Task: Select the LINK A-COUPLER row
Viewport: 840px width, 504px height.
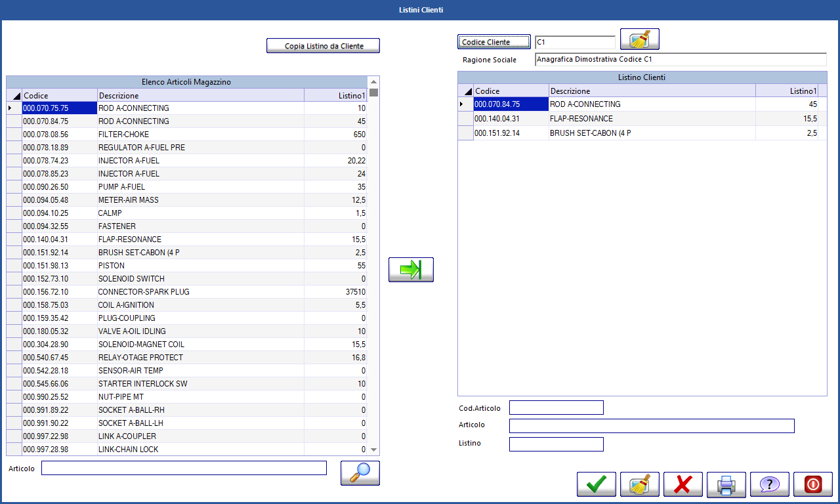Action: tap(187, 436)
